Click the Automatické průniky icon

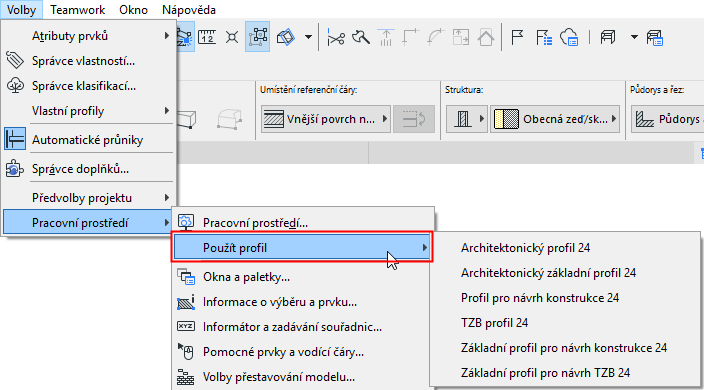coord(15,139)
